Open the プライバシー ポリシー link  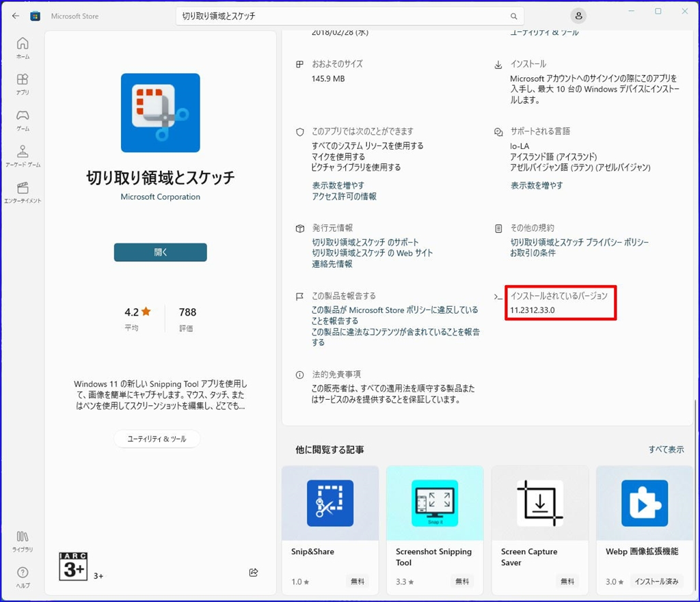580,242
